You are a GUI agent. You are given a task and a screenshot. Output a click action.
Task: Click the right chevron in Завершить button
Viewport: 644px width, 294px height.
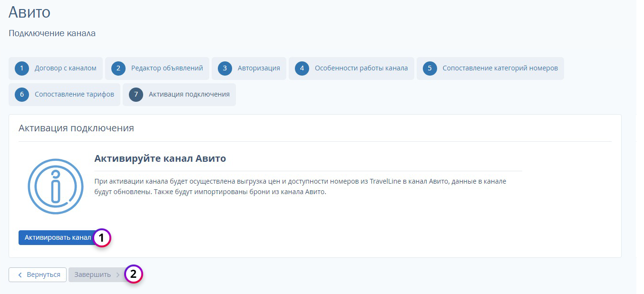118,275
